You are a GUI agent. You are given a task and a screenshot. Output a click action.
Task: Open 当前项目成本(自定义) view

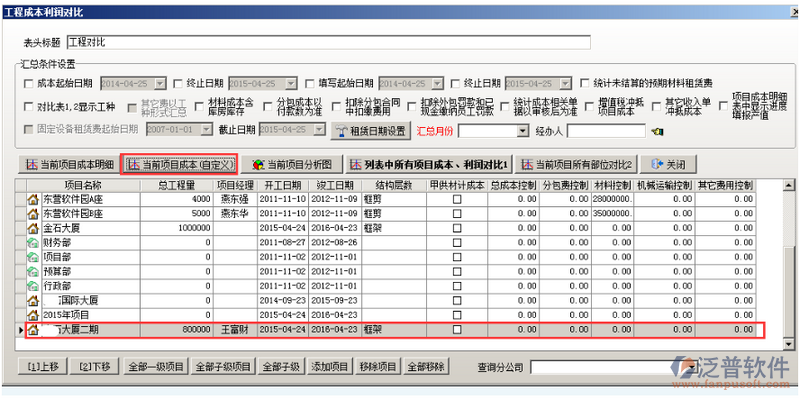pyautogui.click(x=180, y=164)
